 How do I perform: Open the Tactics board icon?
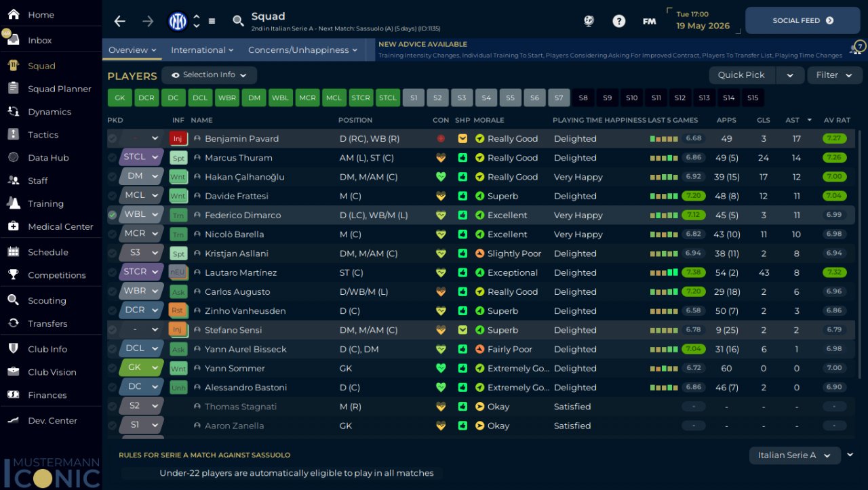pos(14,135)
